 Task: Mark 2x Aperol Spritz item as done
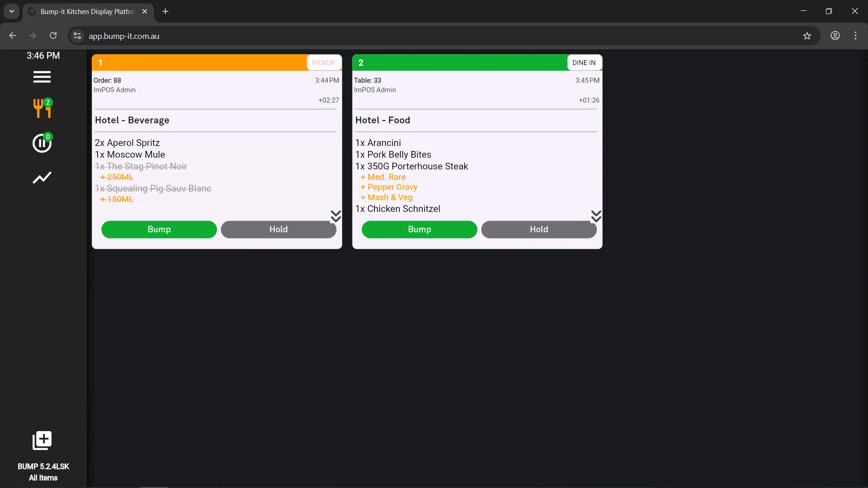pyautogui.click(x=127, y=143)
